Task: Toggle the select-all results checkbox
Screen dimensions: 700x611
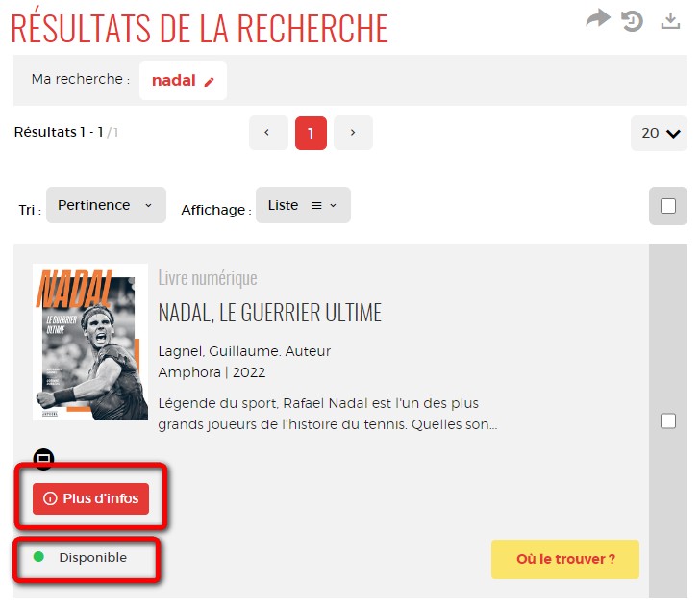Action: [668, 206]
